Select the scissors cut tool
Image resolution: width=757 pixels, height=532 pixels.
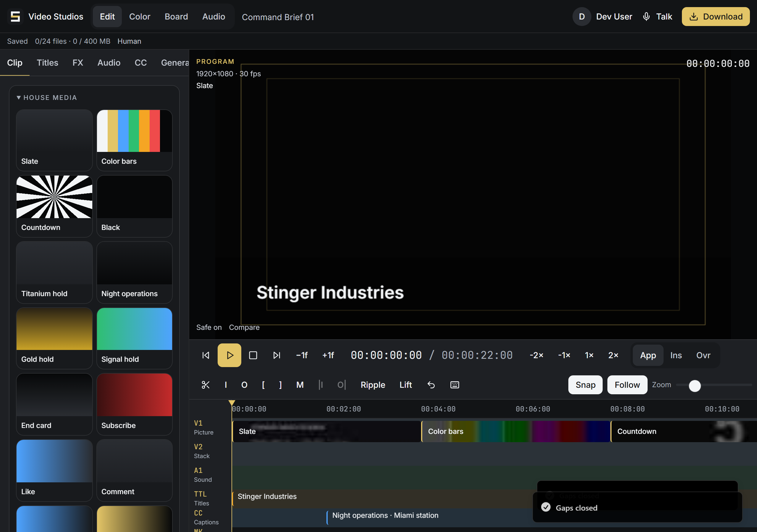206,385
